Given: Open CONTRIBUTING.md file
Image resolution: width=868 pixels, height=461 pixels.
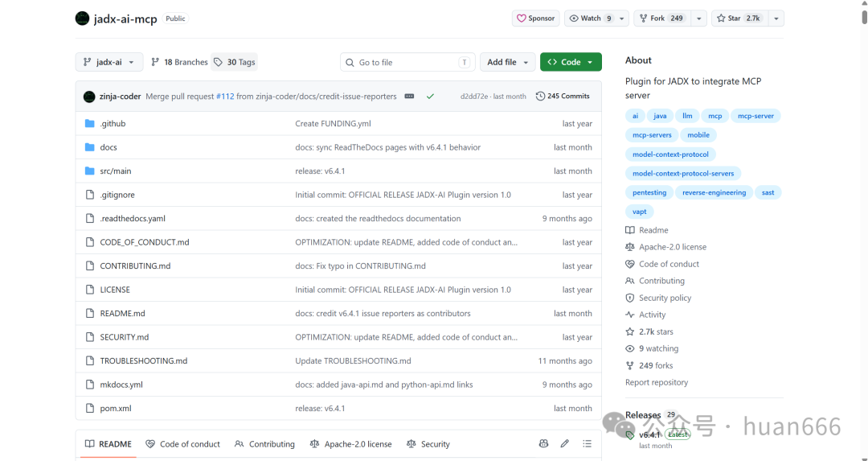Looking at the screenshot, I should click(135, 266).
